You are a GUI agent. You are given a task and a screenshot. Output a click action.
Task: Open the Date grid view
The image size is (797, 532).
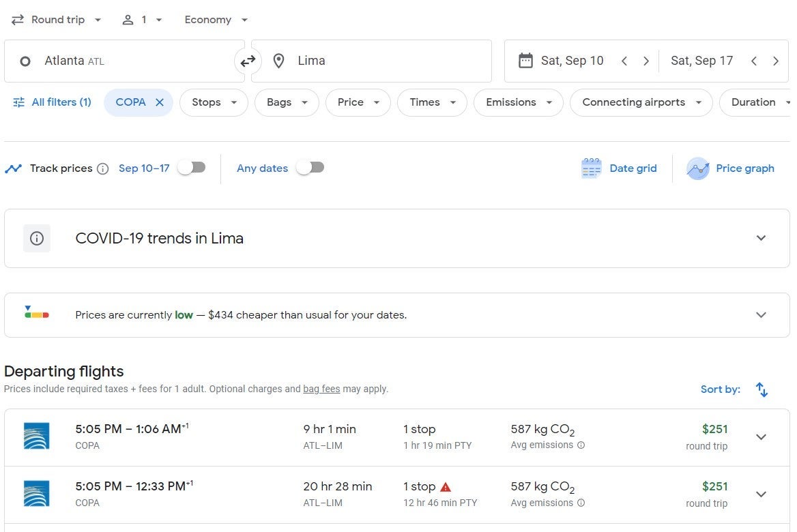(619, 168)
